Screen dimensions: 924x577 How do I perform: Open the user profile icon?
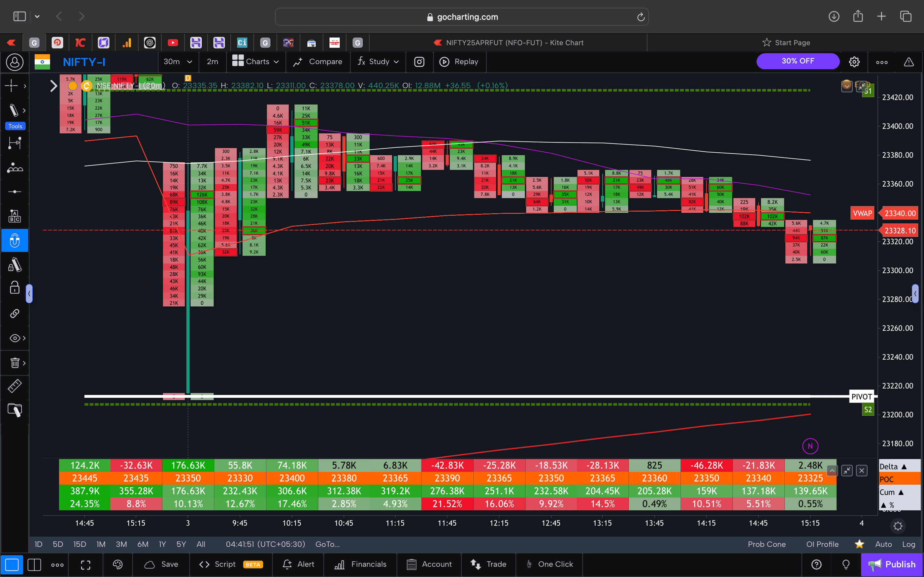click(15, 62)
